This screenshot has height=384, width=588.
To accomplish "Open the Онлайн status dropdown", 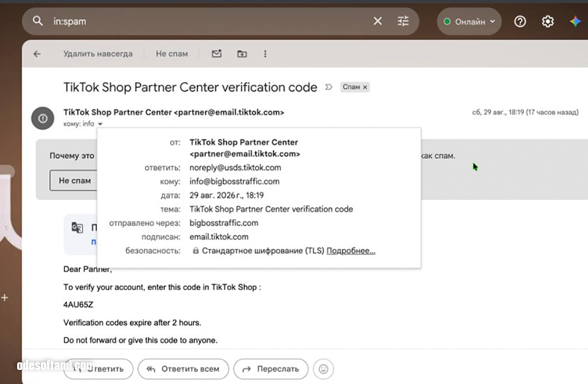I will coord(469,22).
